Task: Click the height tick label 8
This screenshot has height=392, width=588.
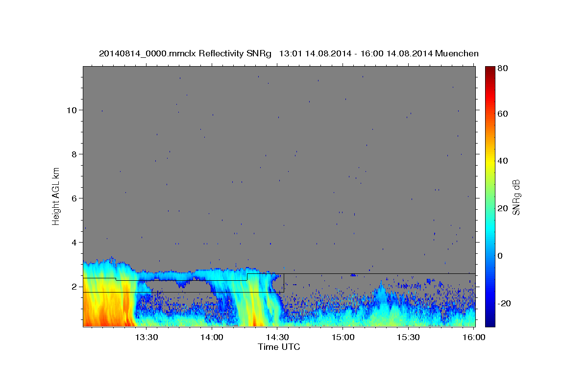Action: pos(75,154)
